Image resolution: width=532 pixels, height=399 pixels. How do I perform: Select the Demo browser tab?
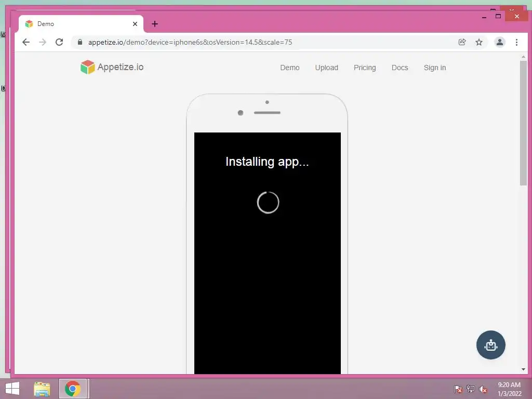pos(81,24)
